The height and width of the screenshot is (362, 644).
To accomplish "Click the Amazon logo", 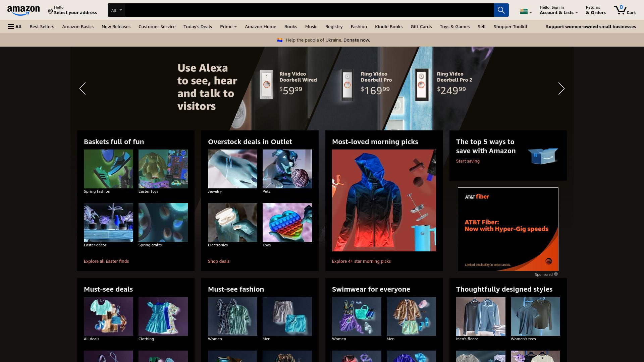I will click(23, 10).
